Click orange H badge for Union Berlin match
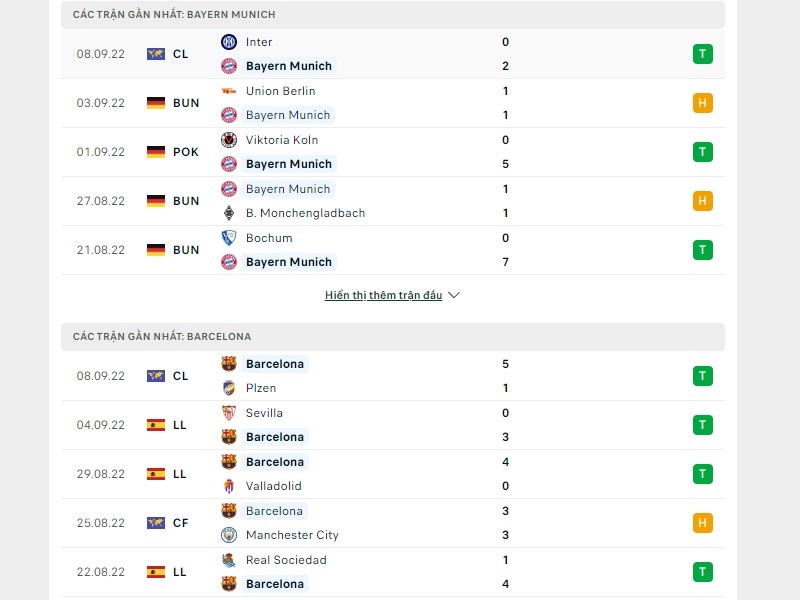800x600 pixels. coord(702,103)
